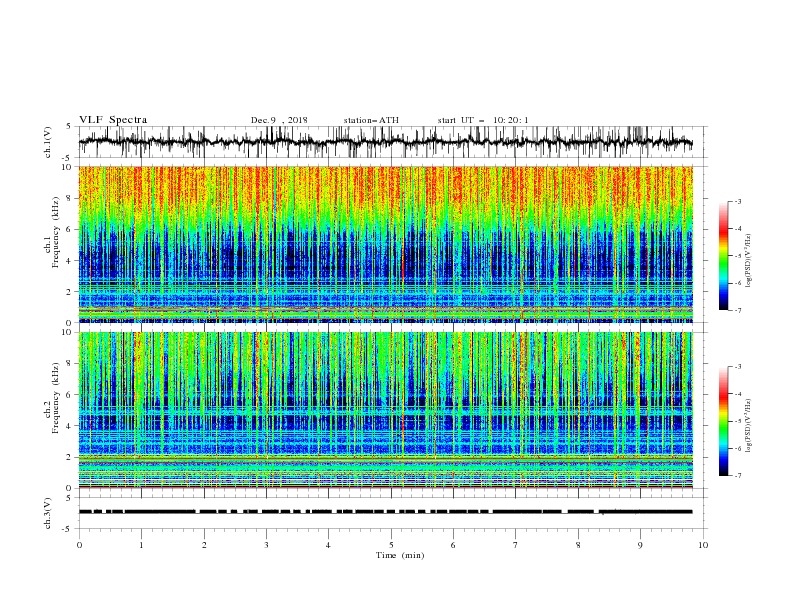
Task: Click the "VLF Spectra" plot title
Action: (x=113, y=120)
